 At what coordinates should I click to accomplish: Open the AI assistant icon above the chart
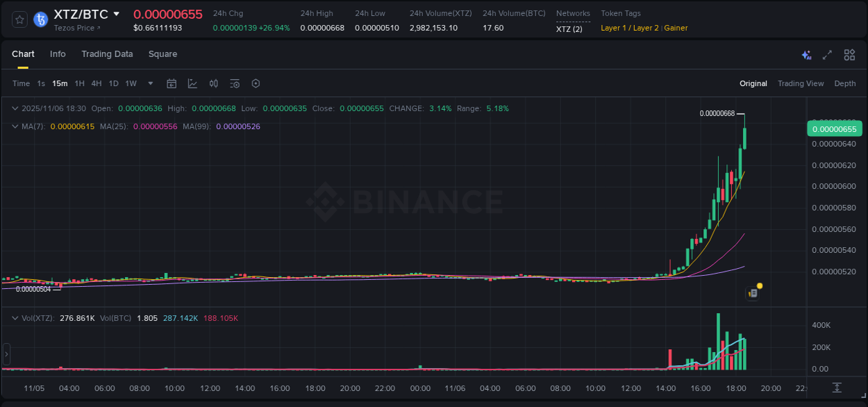tap(806, 55)
